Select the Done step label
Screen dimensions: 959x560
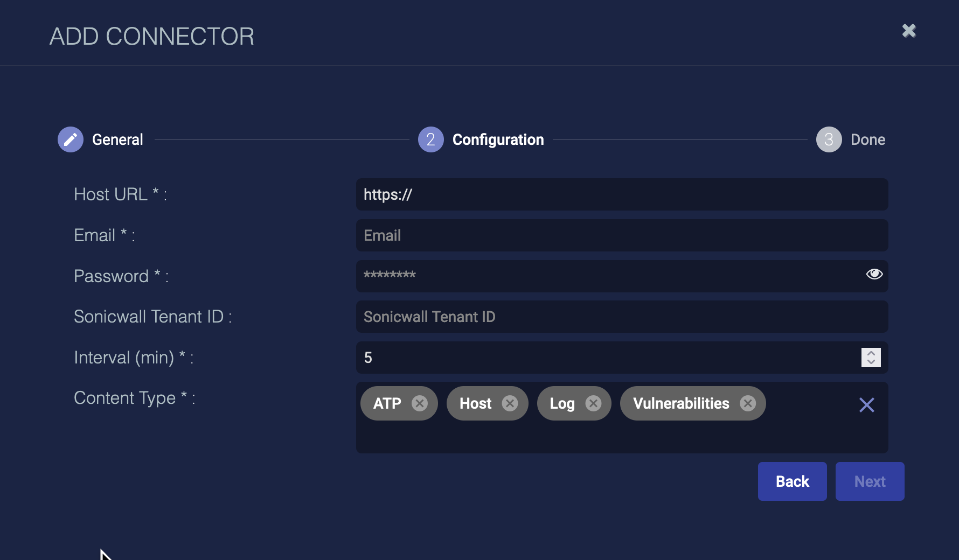point(867,139)
